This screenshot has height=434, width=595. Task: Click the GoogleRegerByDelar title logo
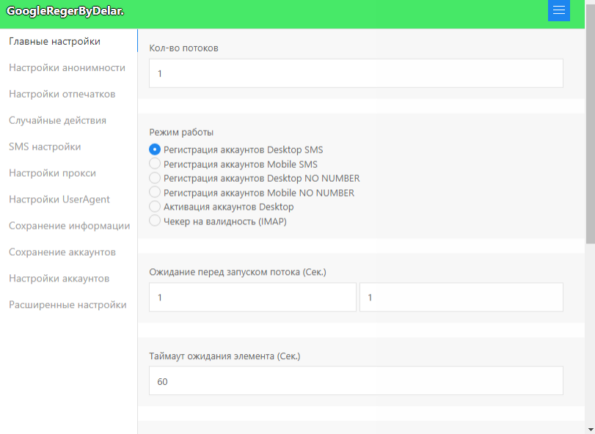click(x=65, y=11)
